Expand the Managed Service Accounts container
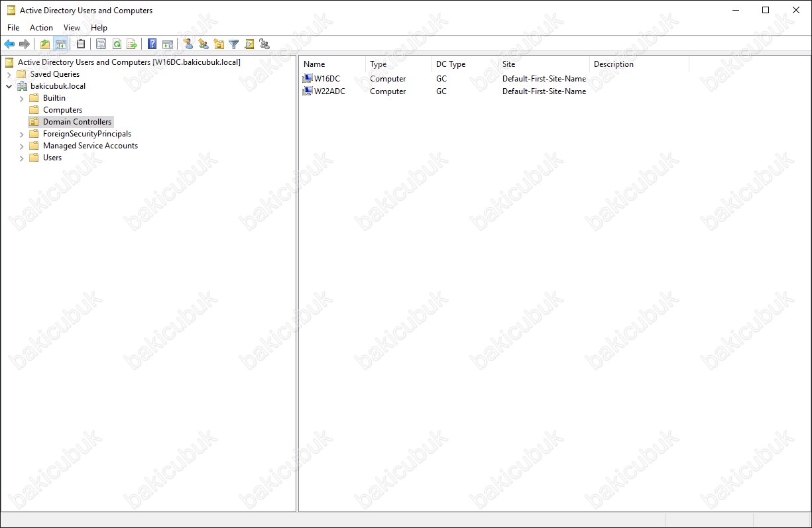 pyautogui.click(x=22, y=146)
